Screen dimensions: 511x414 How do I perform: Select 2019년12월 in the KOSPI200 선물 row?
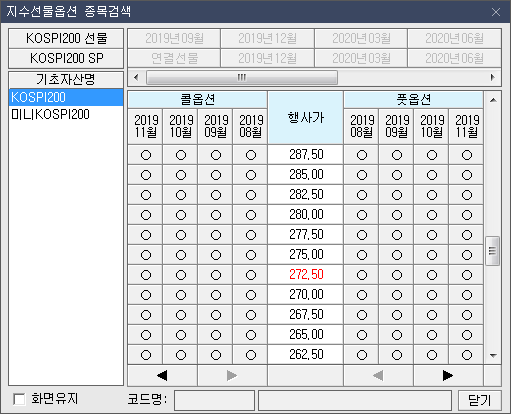(267, 38)
